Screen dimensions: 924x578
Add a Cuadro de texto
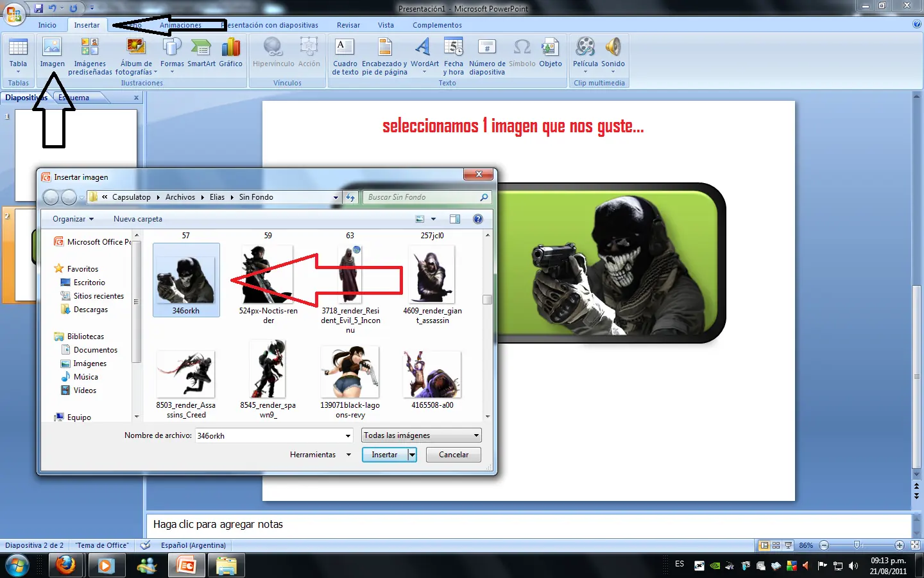coord(345,56)
